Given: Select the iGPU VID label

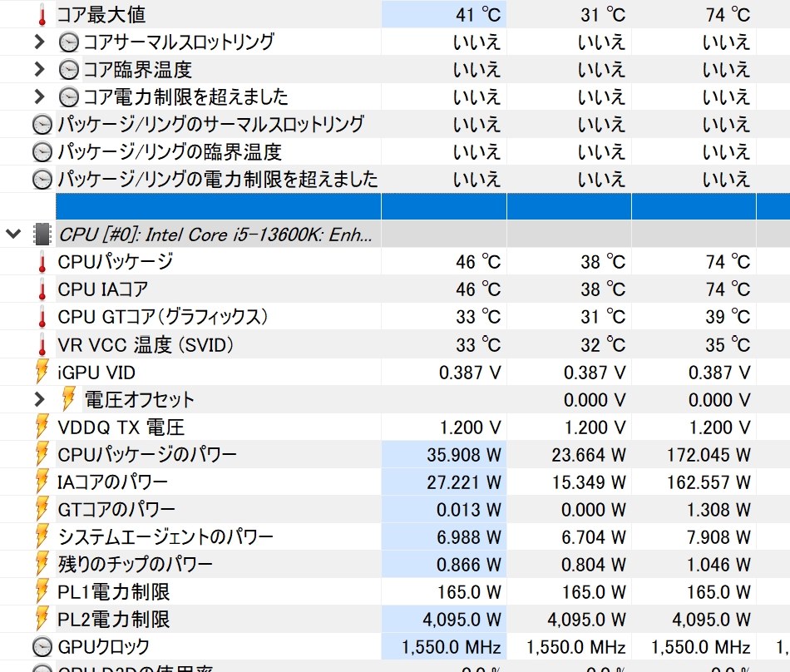Looking at the screenshot, I should 96,373.
